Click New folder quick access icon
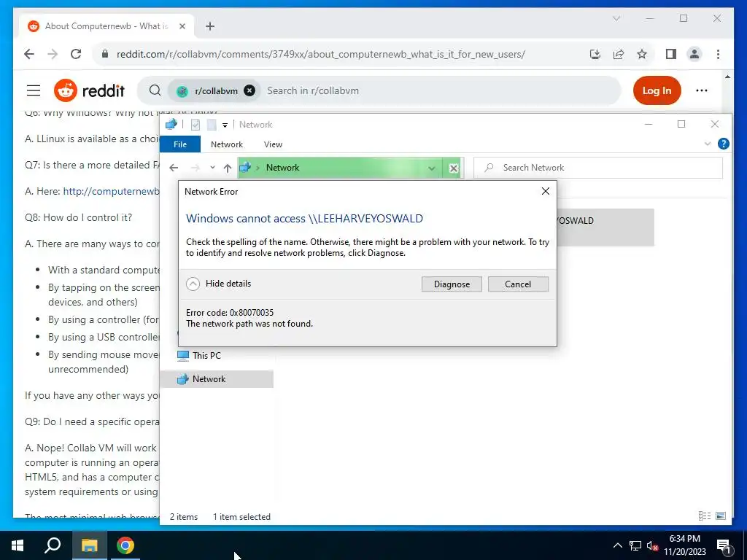The image size is (747, 560). pyautogui.click(x=212, y=125)
